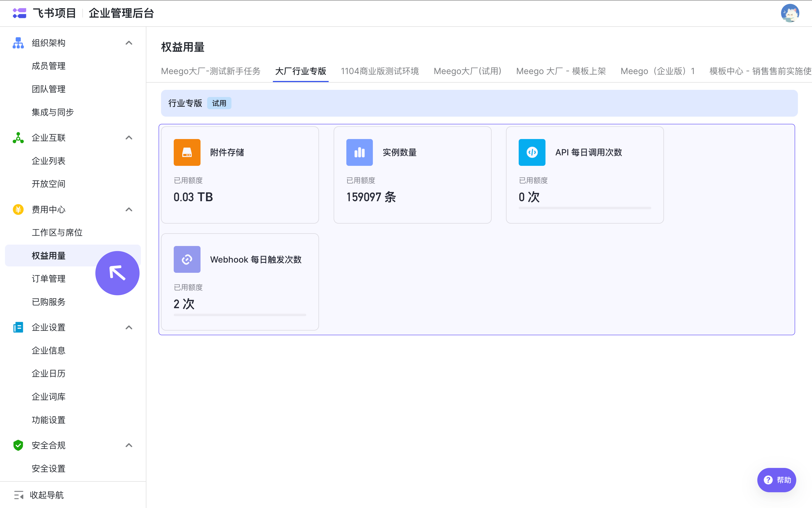
Task: Open the Meego 大厂 - 模板上架 tab
Action: 561,71
